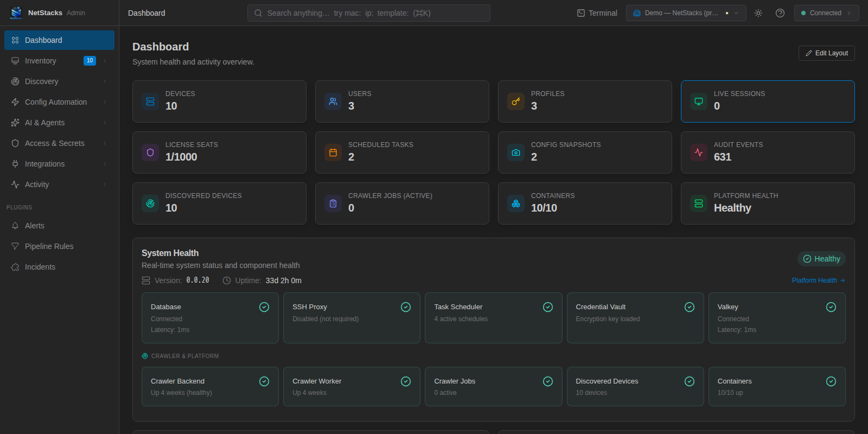868x434 pixels.
Task: Click the Edit Layout button
Action: click(827, 53)
